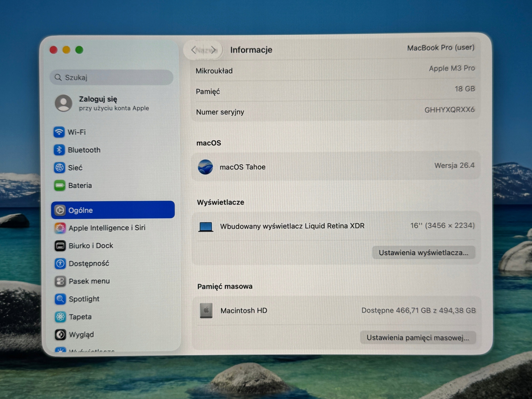Screen dimensions: 532x399
Task: Click the green full-screen window button
Action: 79,50
